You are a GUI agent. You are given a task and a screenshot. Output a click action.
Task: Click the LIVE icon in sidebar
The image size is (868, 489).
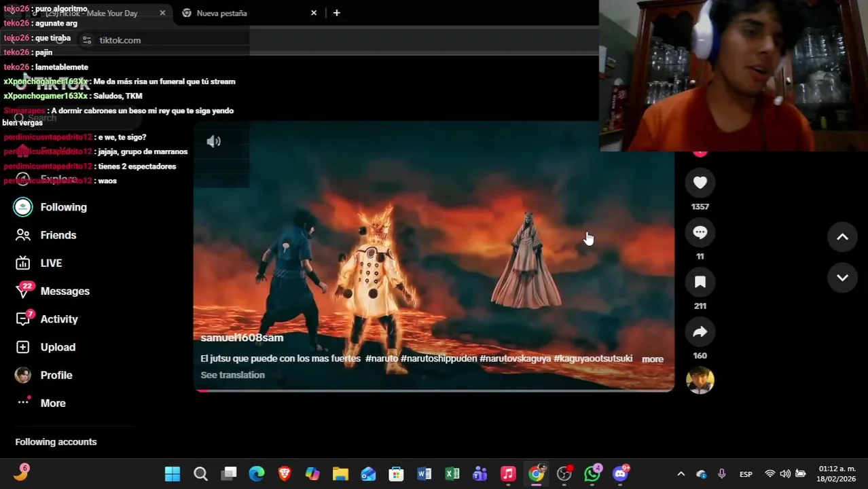23,263
